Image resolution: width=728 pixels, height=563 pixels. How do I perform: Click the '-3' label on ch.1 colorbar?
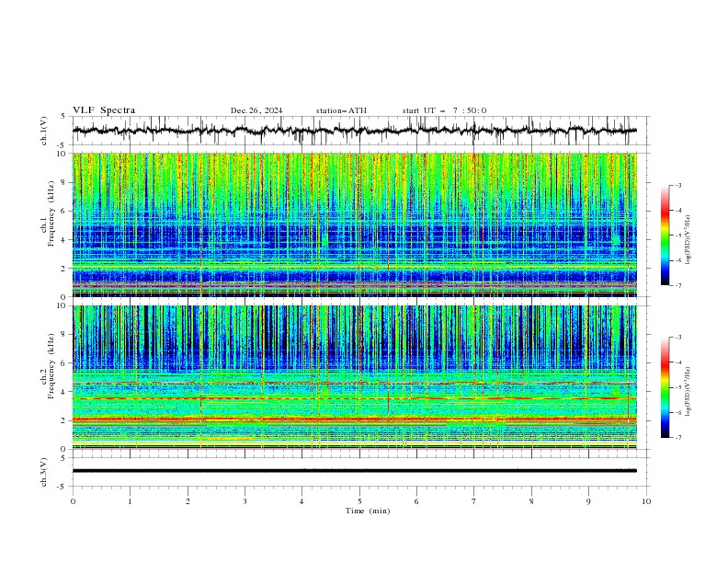pyautogui.click(x=678, y=185)
